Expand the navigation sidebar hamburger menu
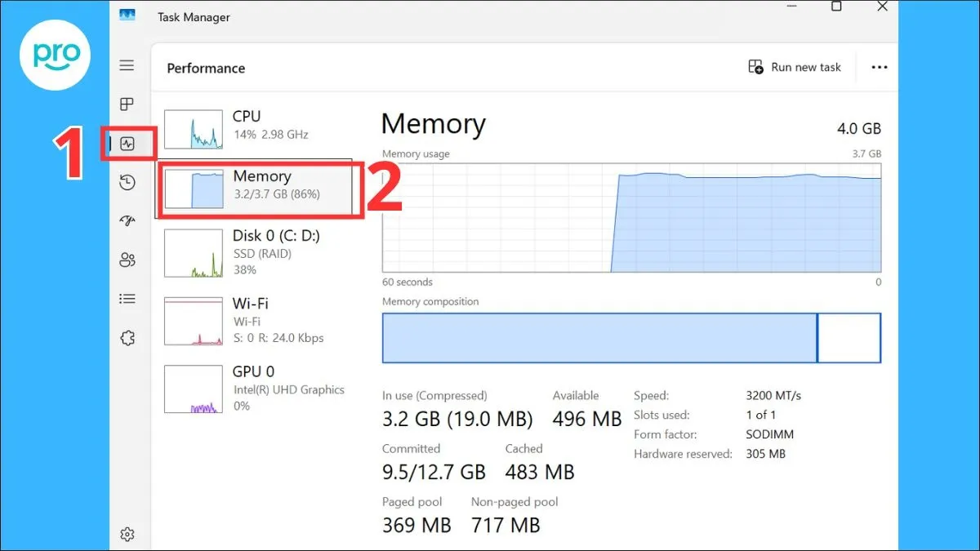The image size is (980, 551). 127,65
